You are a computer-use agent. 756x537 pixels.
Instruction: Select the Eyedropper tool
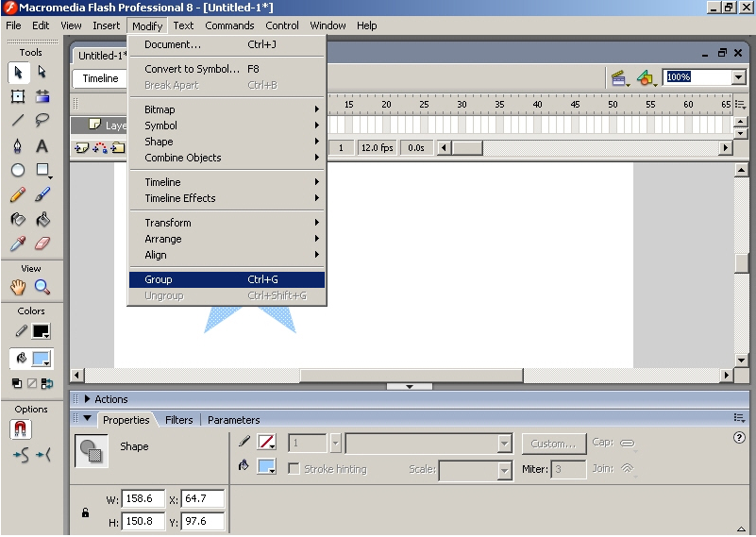pos(18,243)
